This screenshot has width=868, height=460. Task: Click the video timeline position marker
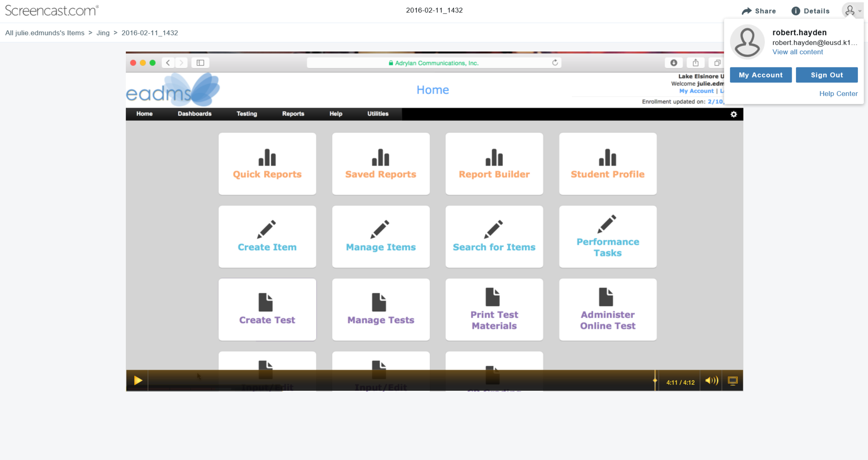coord(655,381)
